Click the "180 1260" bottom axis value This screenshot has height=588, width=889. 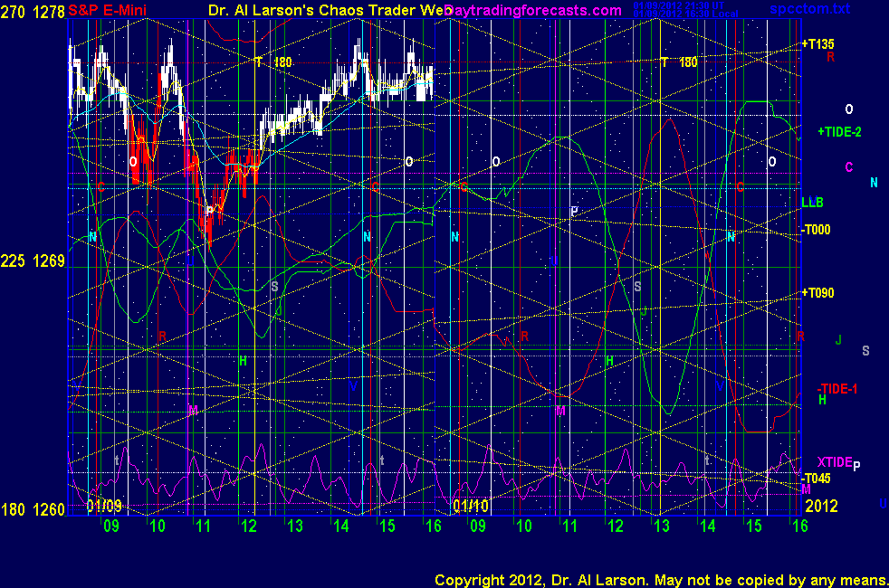33,510
